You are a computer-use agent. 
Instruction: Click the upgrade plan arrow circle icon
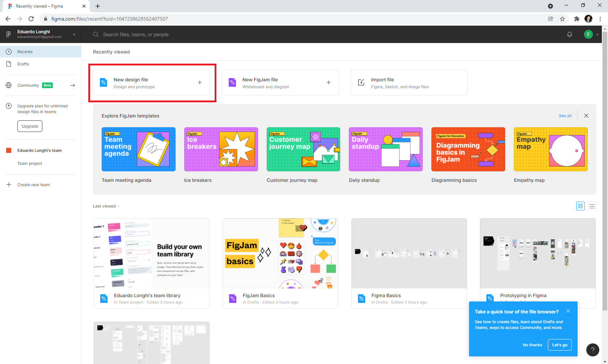[9, 106]
